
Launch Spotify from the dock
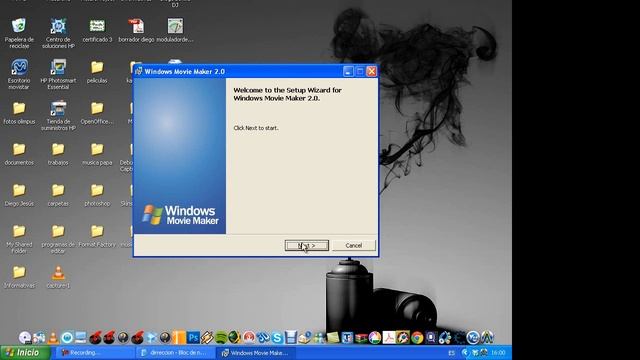pyautogui.click(x=221, y=338)
